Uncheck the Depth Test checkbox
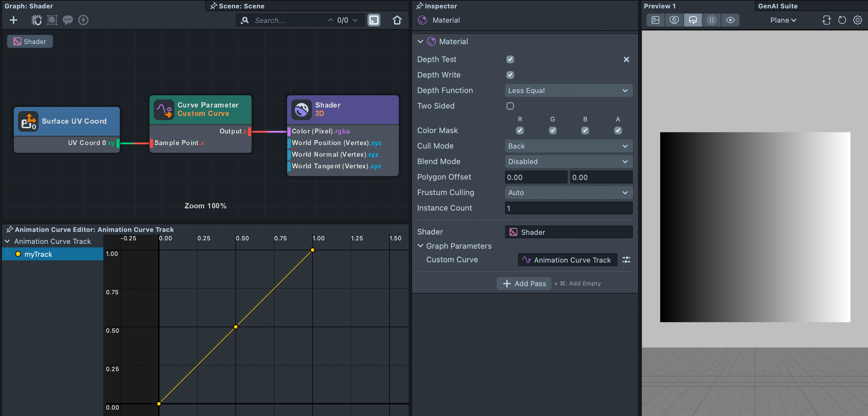 (510, 60)
